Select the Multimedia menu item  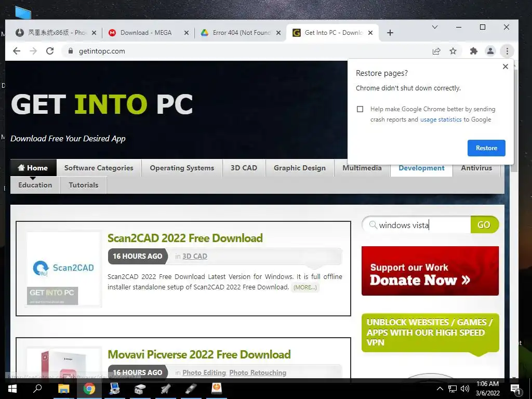point(362,168)
